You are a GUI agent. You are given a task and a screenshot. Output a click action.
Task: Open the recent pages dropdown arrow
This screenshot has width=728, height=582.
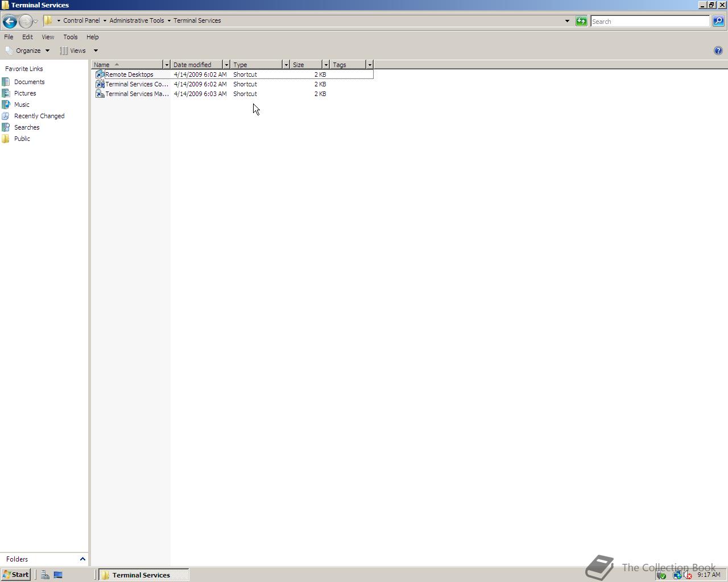pos(36,22)
